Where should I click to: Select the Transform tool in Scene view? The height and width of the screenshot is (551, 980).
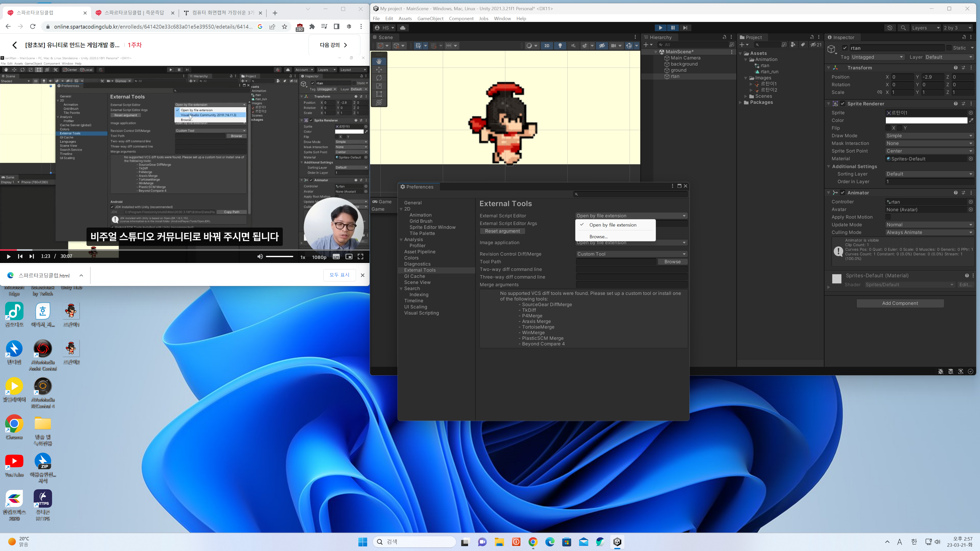tap(379, 102)
